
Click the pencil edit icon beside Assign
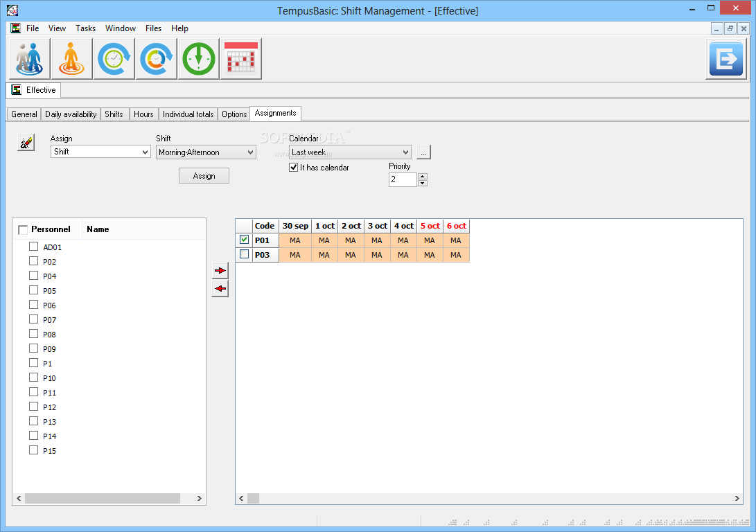(26, 142)
